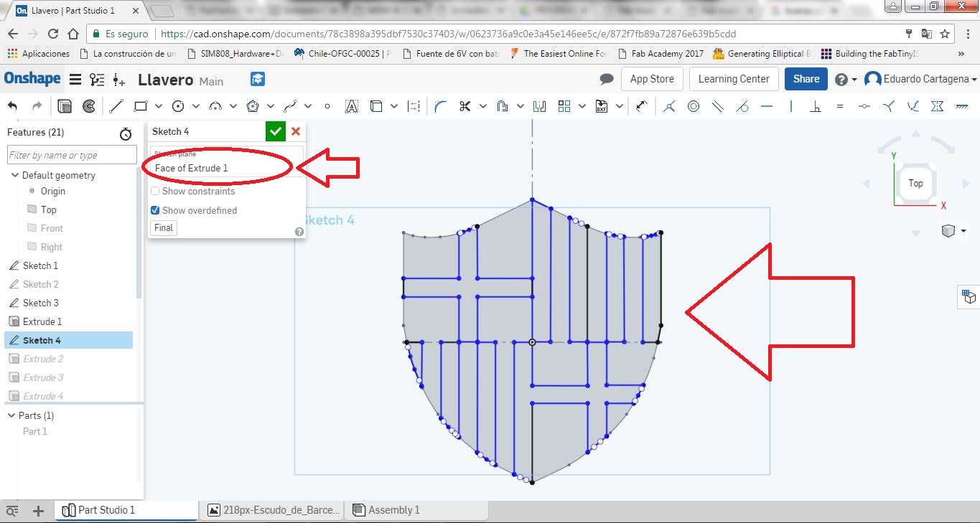This screenshot has width=980, height=523.
Task: Open the comments speech bubble
Action: tap(607, 79)
